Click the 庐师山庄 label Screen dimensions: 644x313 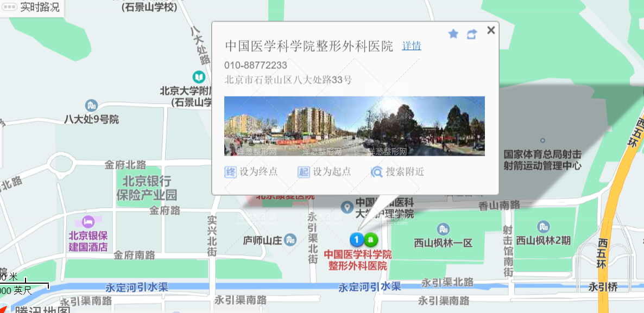(263, 240)
